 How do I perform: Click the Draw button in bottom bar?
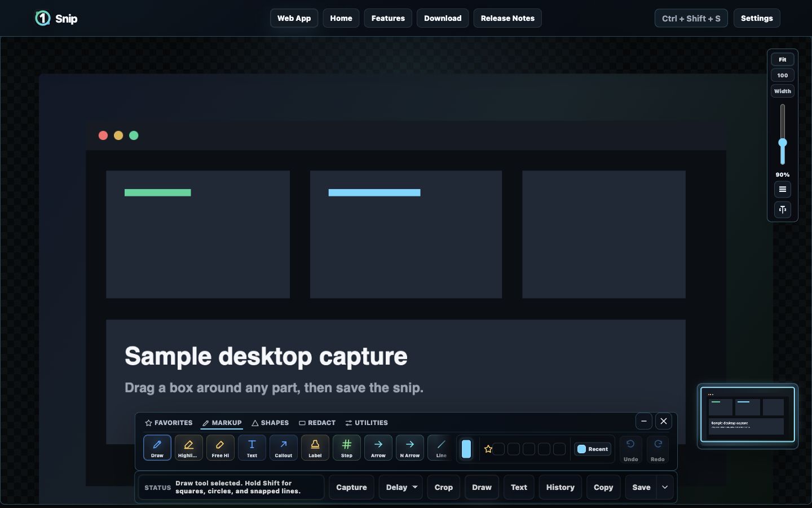[x=482, y=487]
